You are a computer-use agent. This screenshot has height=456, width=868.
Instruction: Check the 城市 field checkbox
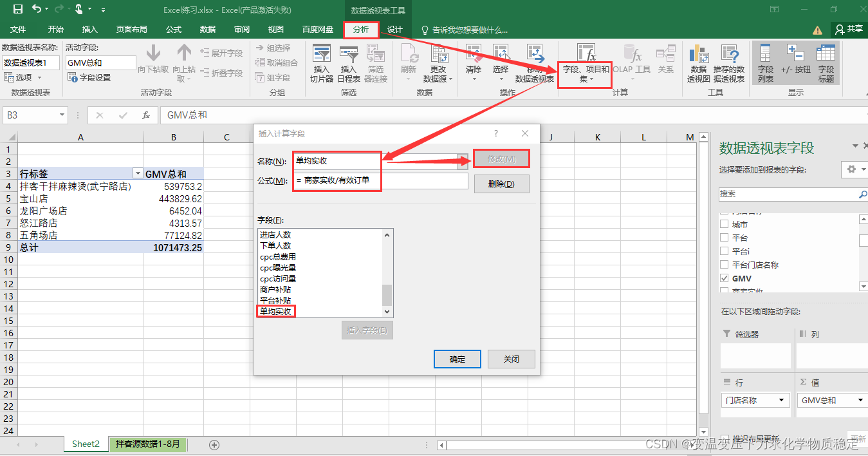pos(725,224)
